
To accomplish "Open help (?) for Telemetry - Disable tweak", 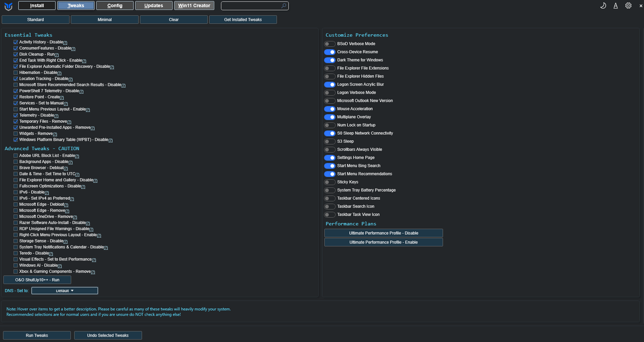I will click(x=56, y=116).
